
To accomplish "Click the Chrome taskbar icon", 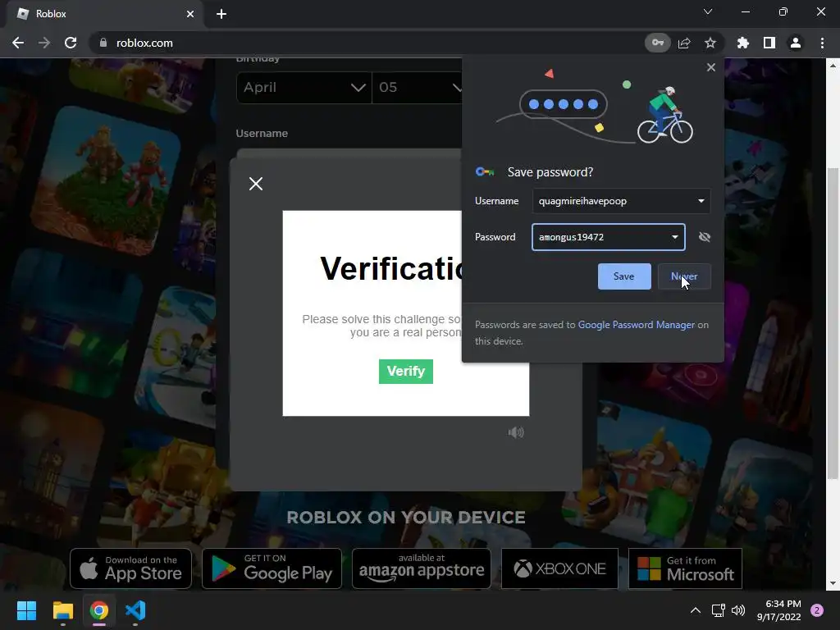I will coord(99,610).
